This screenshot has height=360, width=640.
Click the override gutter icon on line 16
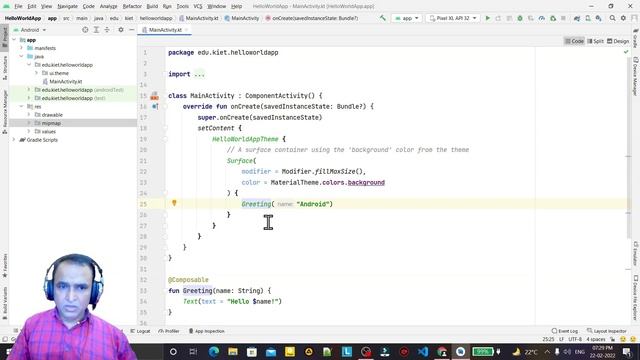point(155,106)
